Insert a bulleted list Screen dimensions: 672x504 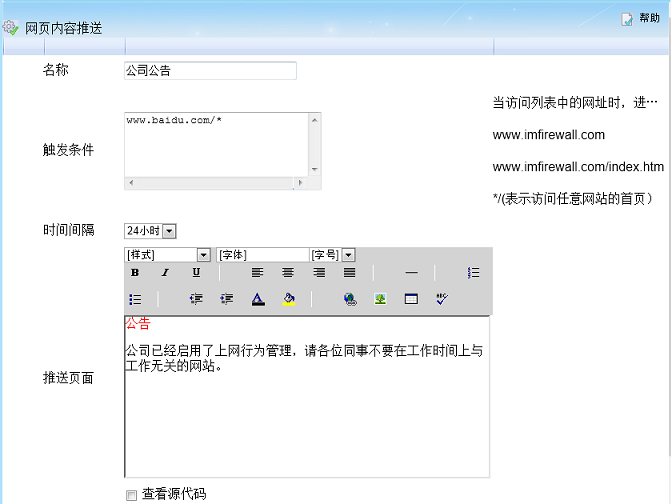[135, 299]
